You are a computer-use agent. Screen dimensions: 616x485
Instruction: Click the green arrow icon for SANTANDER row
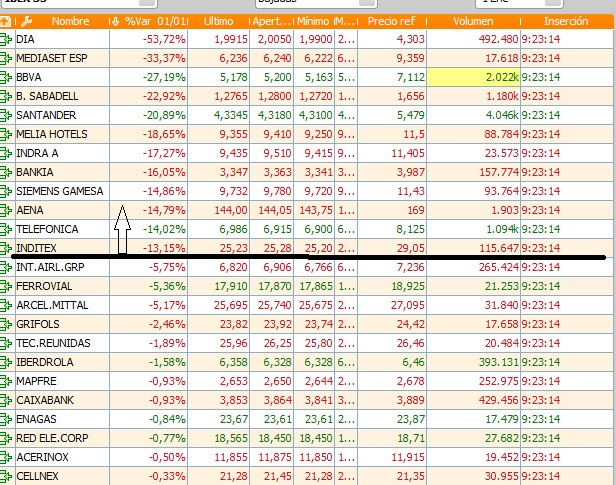tap(6, 115)
